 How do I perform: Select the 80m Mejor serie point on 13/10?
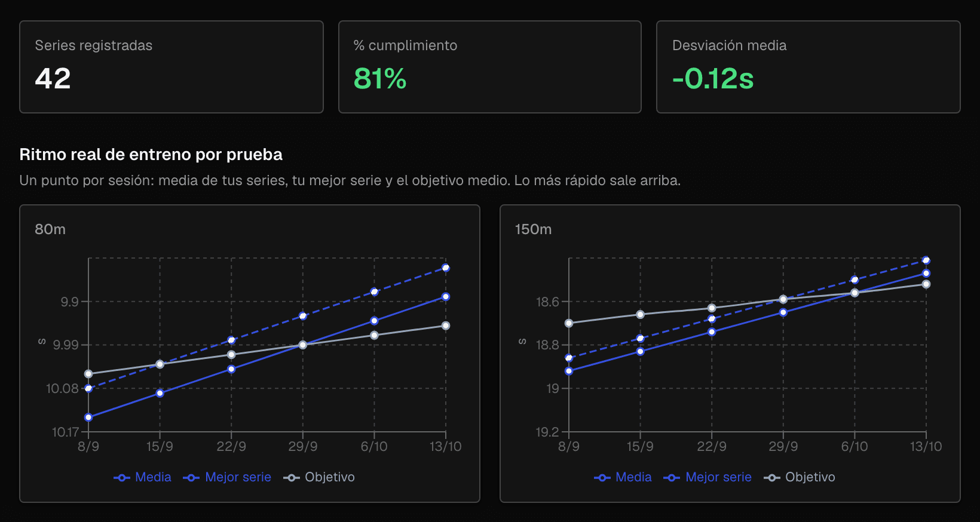(446, 268)
